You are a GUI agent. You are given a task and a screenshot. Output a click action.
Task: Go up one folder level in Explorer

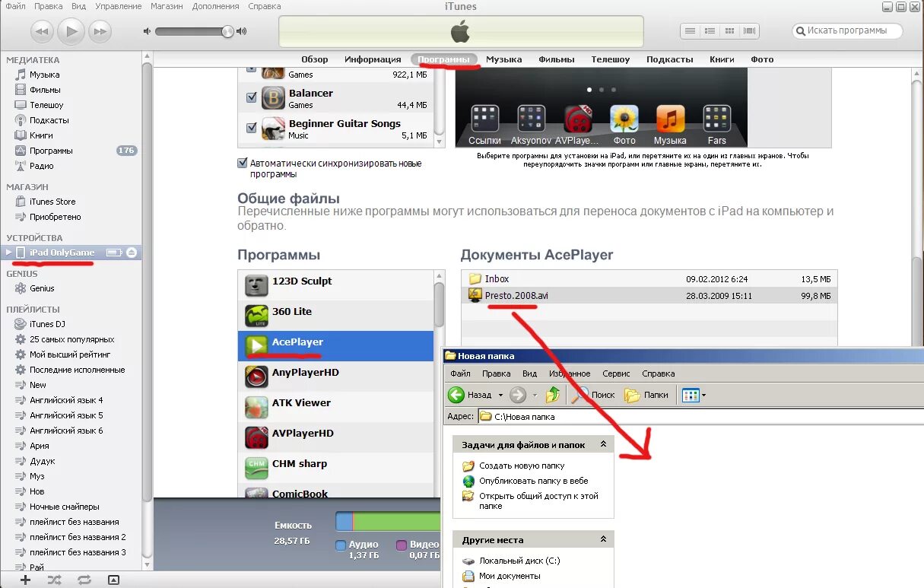tap(553, 395)
